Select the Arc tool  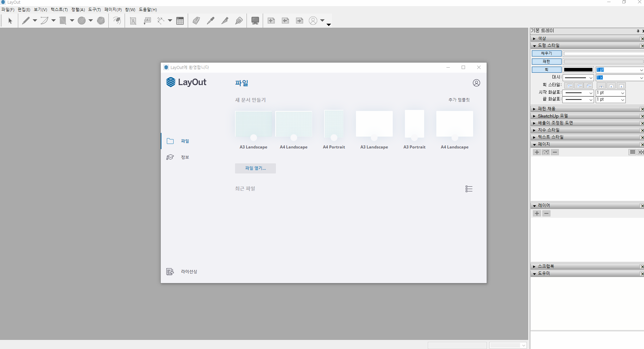pos(44,21)
